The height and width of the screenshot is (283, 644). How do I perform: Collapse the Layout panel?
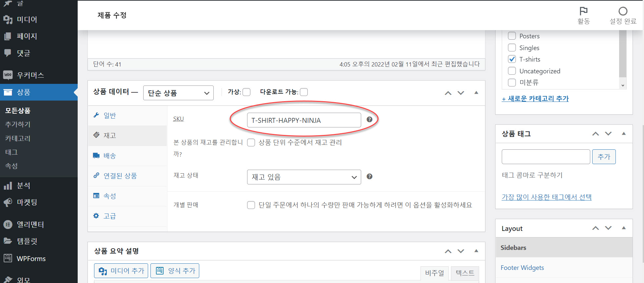pyautogui.click(x=624, y=228)
